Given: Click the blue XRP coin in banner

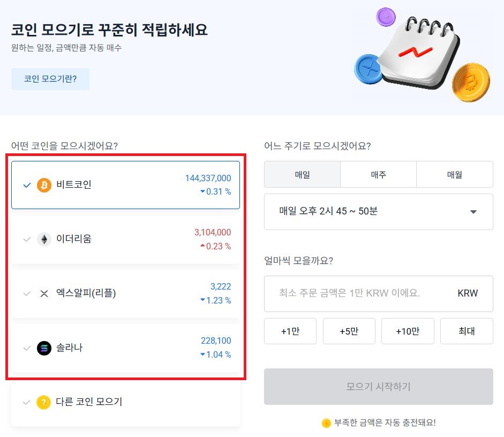Looking at the screenshot, I should 368,69.
